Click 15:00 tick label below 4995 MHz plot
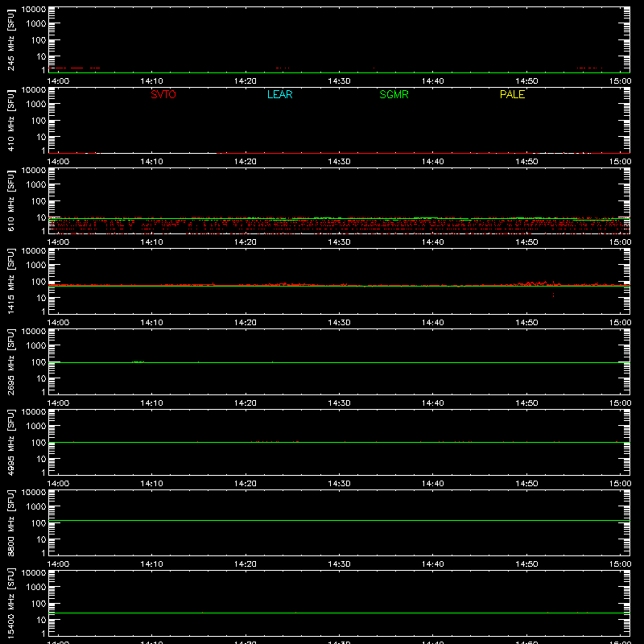 coord(620,484)
